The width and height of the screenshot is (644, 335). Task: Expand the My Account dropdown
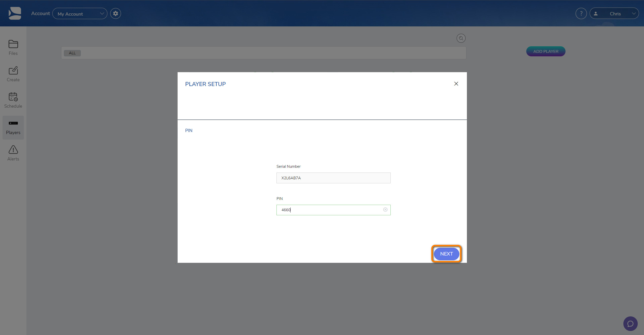pyautogui.click(x=80, y=14)
